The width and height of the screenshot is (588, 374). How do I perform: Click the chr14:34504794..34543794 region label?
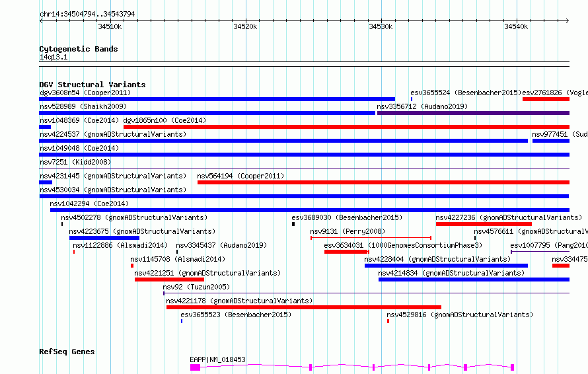point(87,15)
